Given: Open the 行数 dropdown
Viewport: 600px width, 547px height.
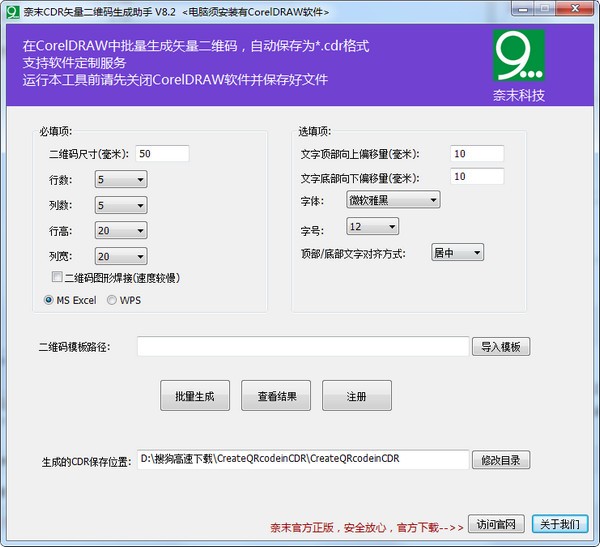Looking at the screenshot, I should 121,179.
